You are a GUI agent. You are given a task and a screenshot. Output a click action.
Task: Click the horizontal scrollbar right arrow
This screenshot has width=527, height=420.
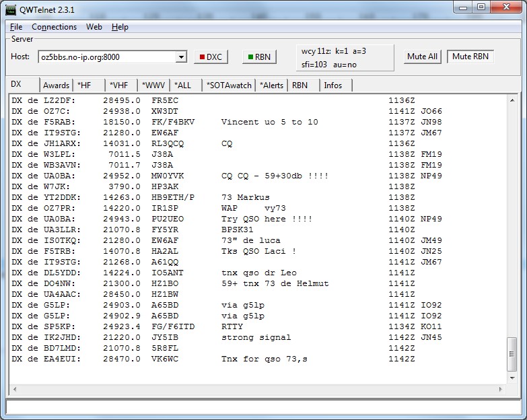pyautogui.click(x=501, y=389)
